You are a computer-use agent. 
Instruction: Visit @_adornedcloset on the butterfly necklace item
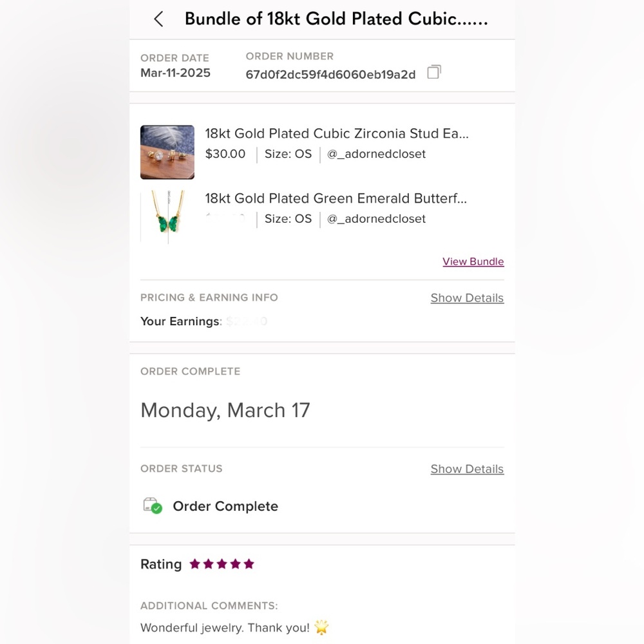(376, 219)
